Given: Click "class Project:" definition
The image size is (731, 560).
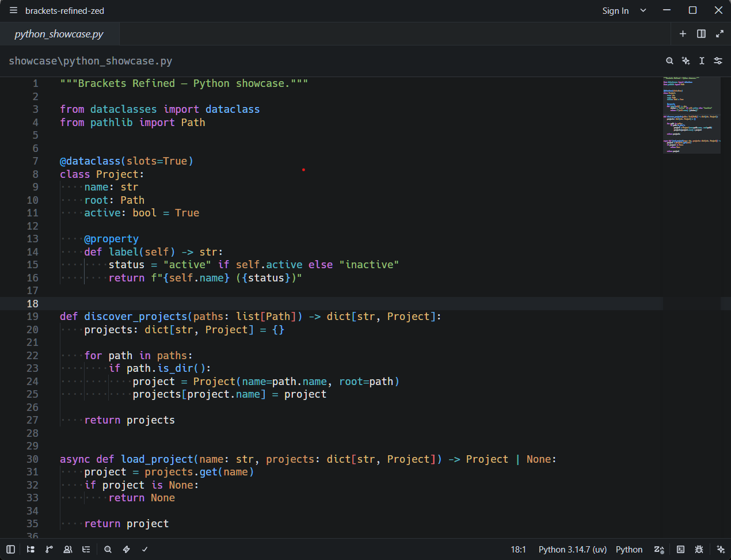Looking at the screenshot, I should (x=102, y=174).
